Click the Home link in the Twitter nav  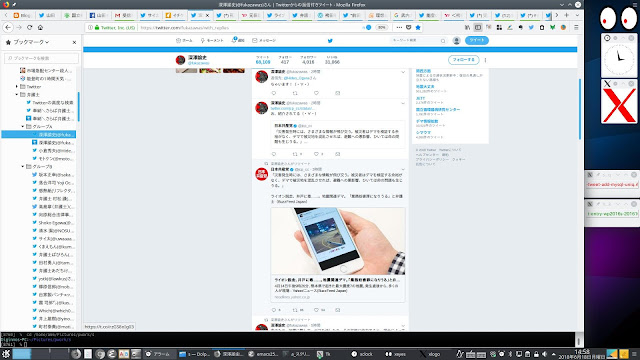tap(184, 40)
